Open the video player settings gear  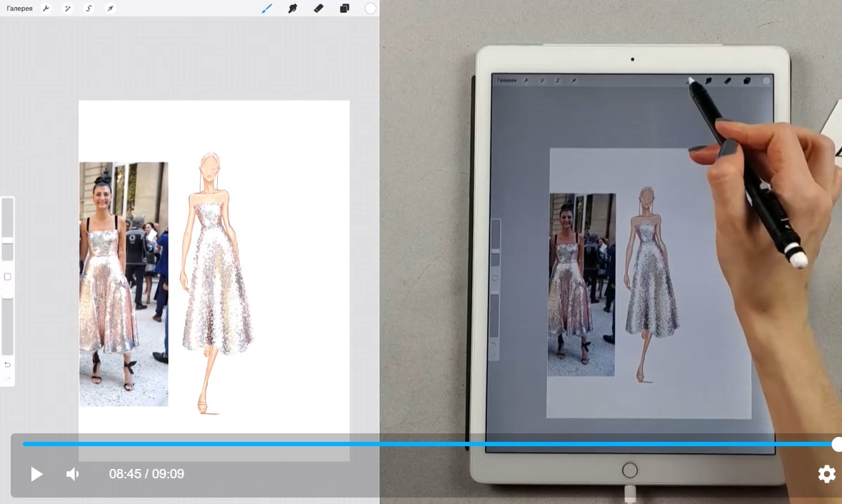(826, 474)
